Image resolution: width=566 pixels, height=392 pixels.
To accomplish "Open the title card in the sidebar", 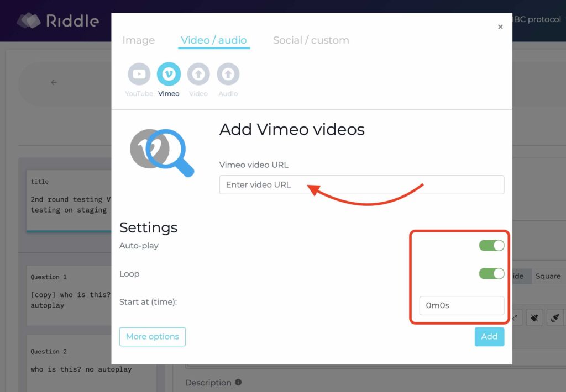I will [x=69, y=200].
